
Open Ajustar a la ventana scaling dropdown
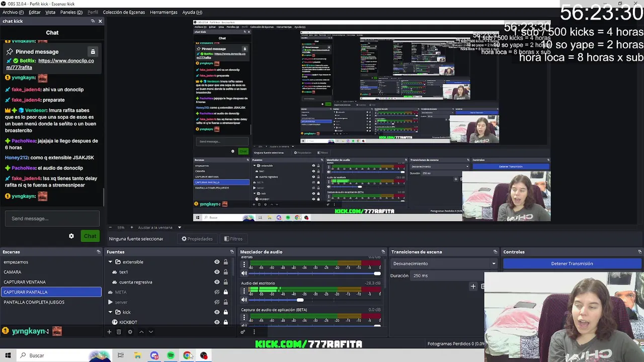pyautogui.click(x=159, y=227)
